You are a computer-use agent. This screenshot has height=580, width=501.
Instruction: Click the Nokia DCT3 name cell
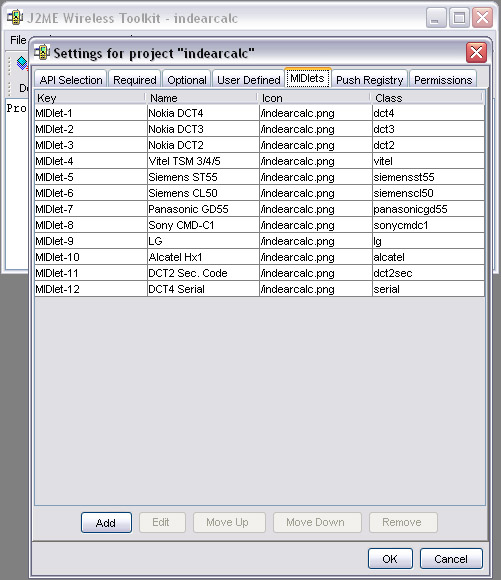click(x=203, y=129)
